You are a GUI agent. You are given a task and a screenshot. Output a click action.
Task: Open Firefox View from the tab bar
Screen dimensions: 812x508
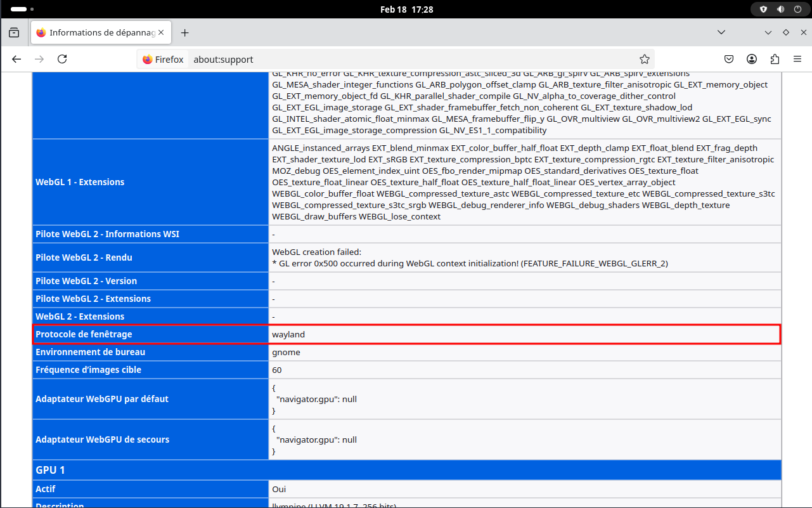14,32
